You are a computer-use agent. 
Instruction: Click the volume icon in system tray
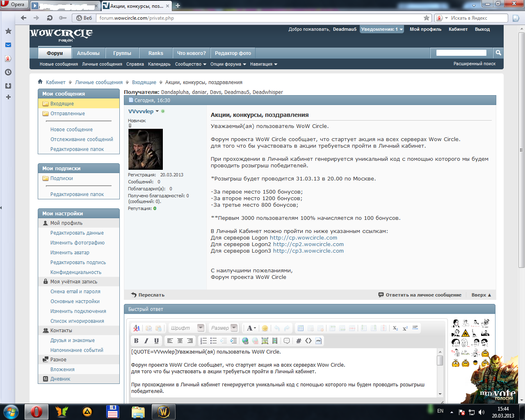[x=481, y=412]
